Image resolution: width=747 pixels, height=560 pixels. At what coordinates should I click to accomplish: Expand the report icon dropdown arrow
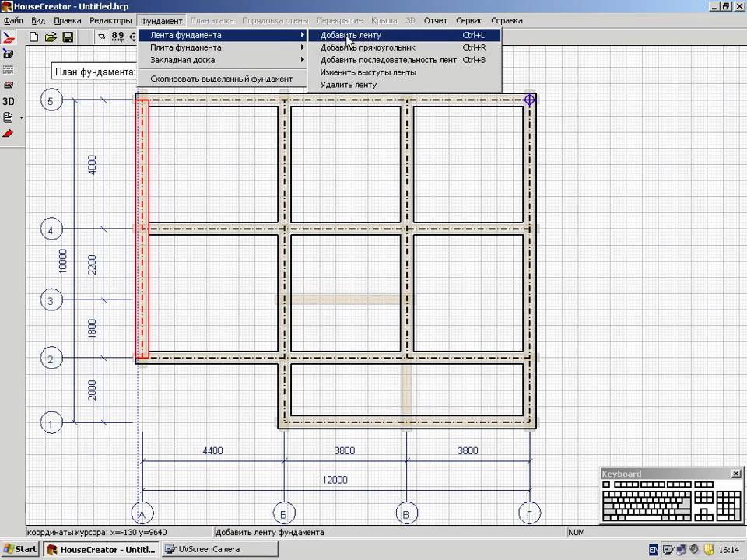pyautogui.click(x=21, y=117)
